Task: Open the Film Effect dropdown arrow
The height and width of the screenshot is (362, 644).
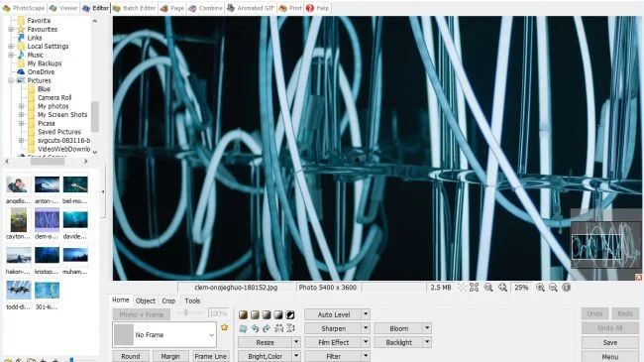Action: pos(366,342)
